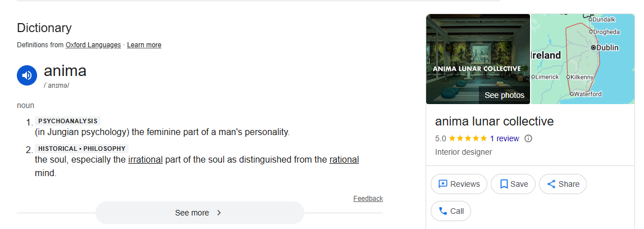Image resolution: width=644 pixels, height=229 pixels.
Task: Click the info icon beside the review count
Action: (528, 138)
